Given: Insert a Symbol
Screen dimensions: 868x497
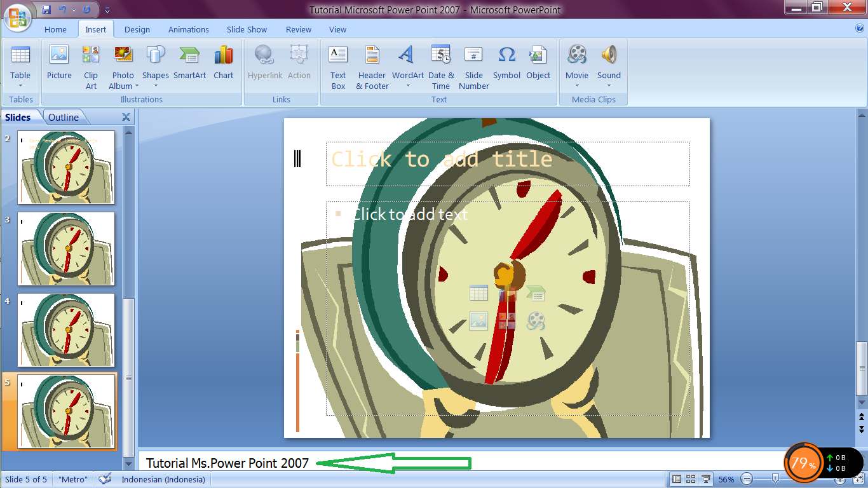Looking at the screenshot, I should [506, 64].
